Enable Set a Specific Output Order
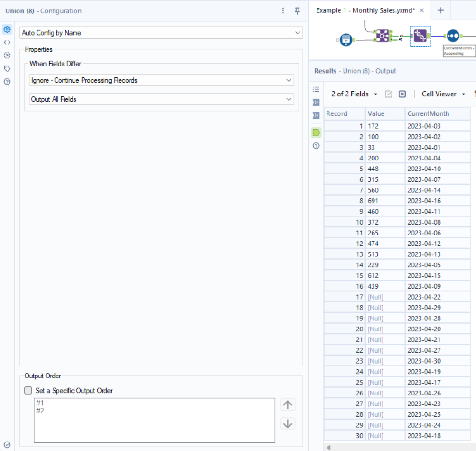The image size is (476, 451). point(27,391)
